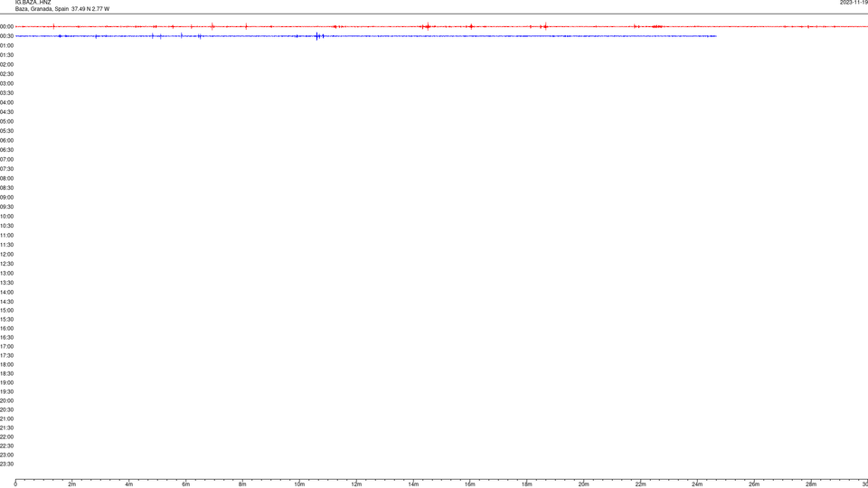The image size is (868, 488).
Task: Click the '2m' tick label on the minute axis
Action: coord(72,484)
